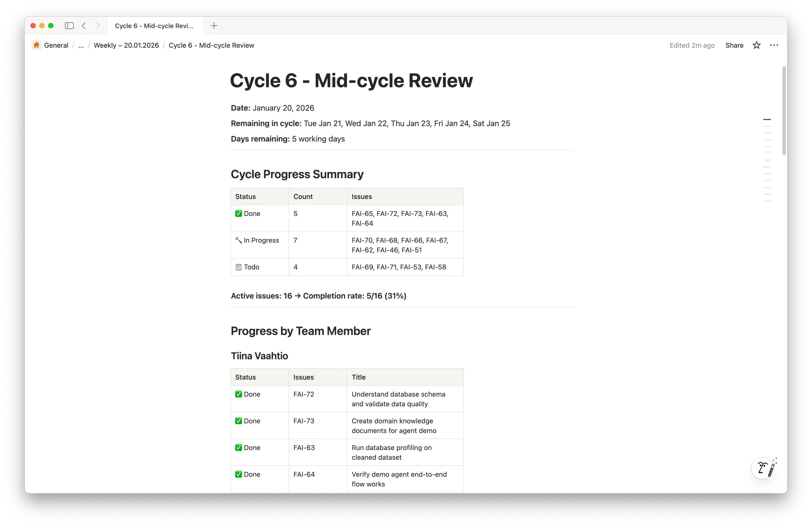This screenshot has width=812, height=526.
Task: Star this page as favorite
Action: 756,45
